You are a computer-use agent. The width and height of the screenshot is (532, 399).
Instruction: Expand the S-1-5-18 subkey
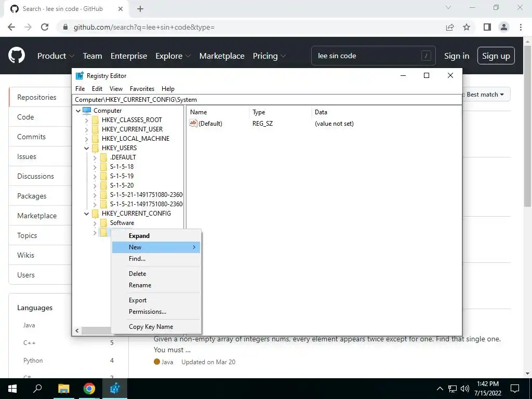tap(95, 167)
